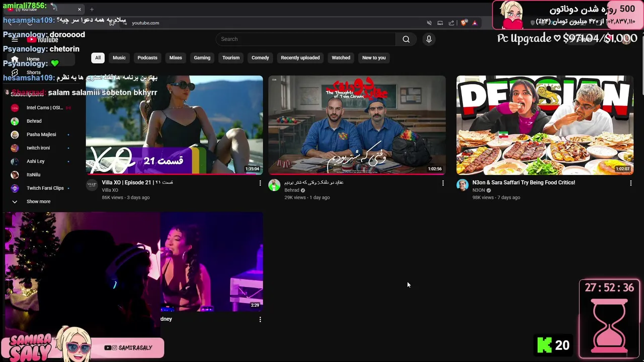Viewport: 644px width, 362px height.
Task: Open N3ON channel name under video
Action: (478, 190)
